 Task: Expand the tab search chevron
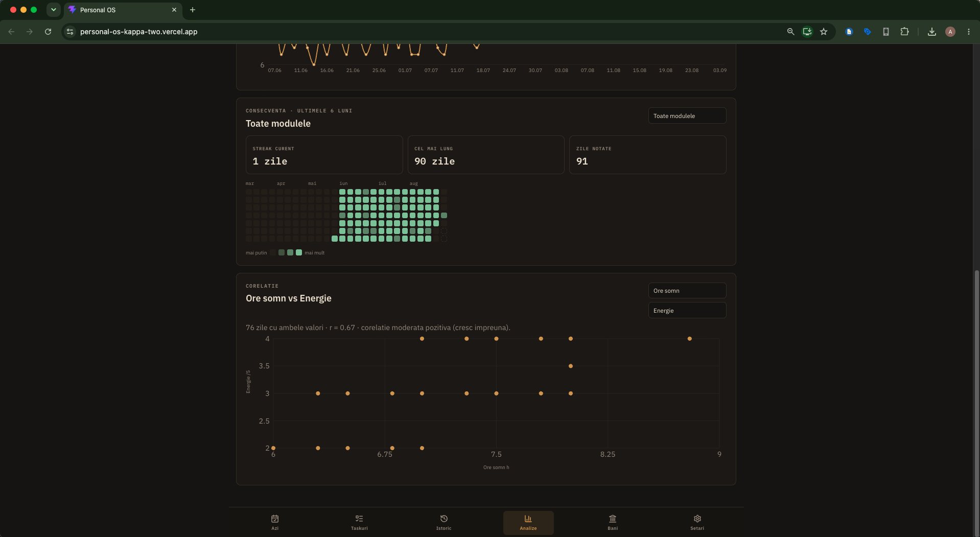(53, 10)
